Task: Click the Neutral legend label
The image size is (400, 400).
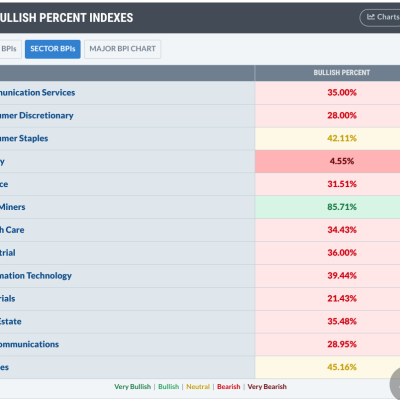Action: point(198,387)
